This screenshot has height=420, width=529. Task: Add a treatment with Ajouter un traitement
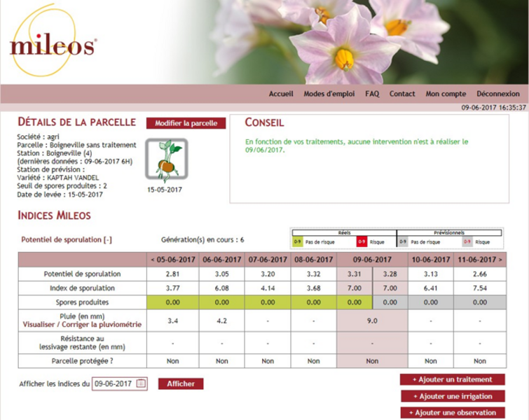451,379
